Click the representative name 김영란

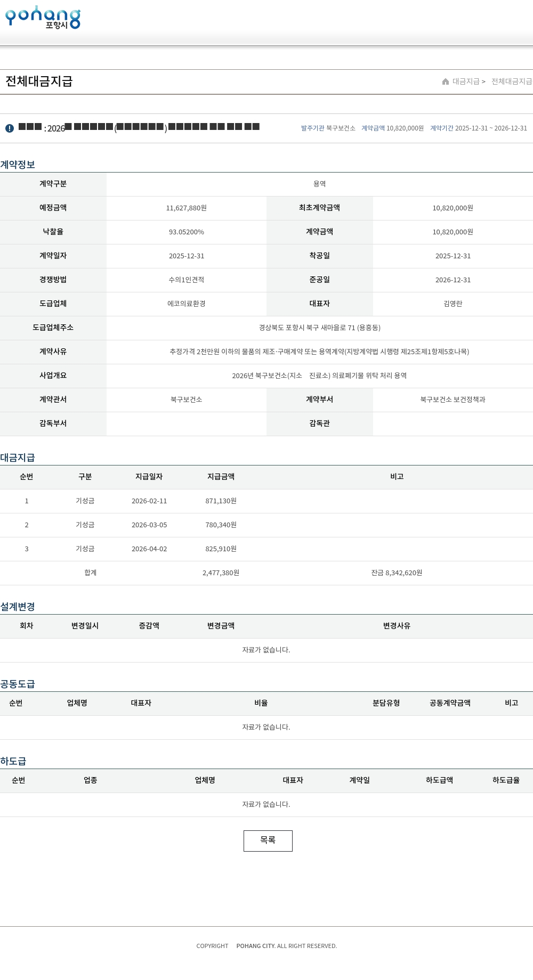453,304
